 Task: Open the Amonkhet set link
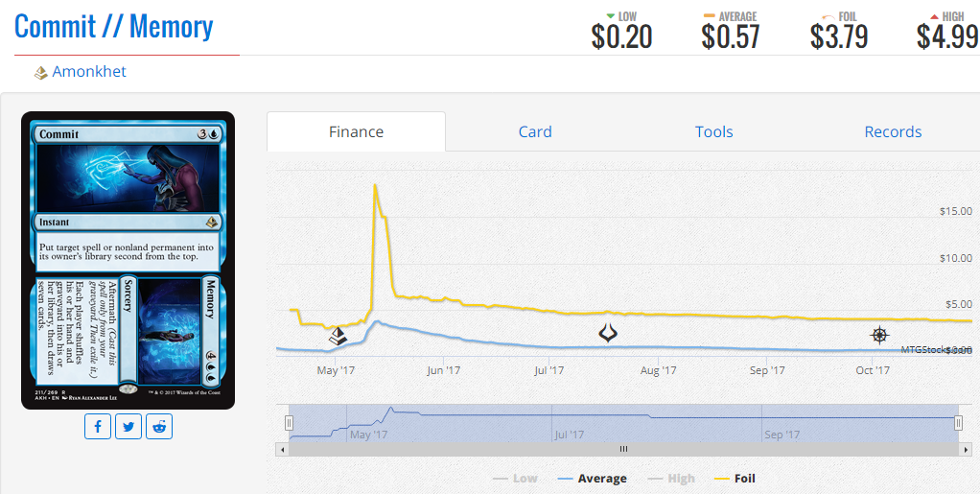coord(89,71)
